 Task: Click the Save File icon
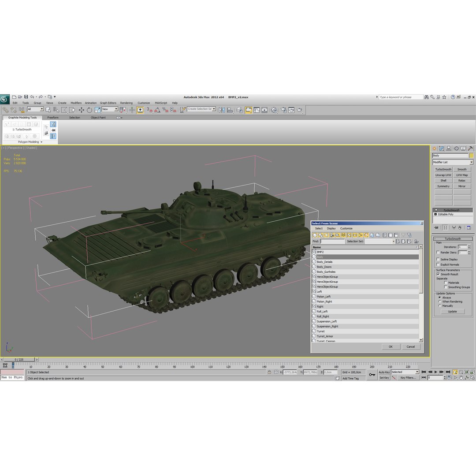[26, 97]
